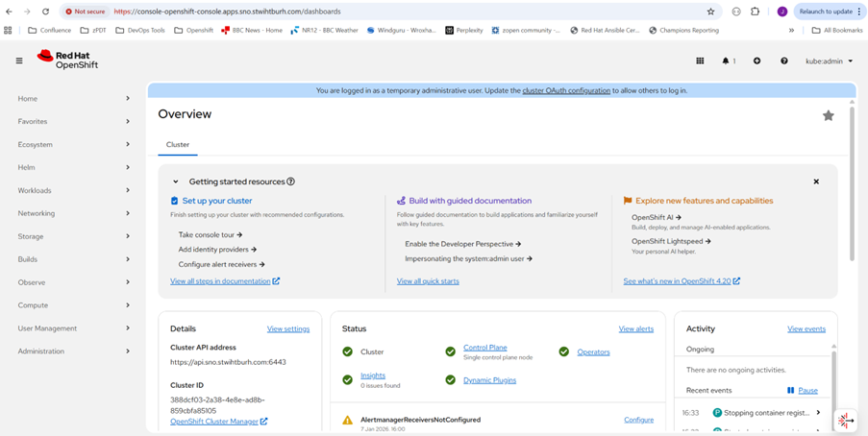The width and height of the screenshot is (868, 436).
Task: Select the Cluster tab
Action: point(178,145)
